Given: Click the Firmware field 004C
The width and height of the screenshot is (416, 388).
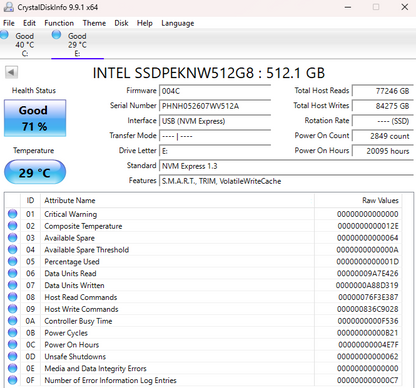Looking at the screenshot, I should pos(215,91).
